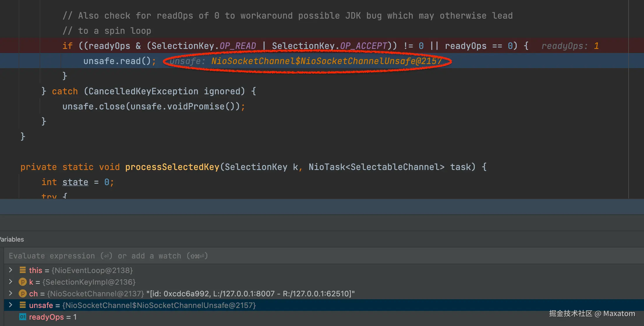Viewport: 644px width, 326px height.
Task: Click the underlined state variable
Action: (x=75, y=182)
